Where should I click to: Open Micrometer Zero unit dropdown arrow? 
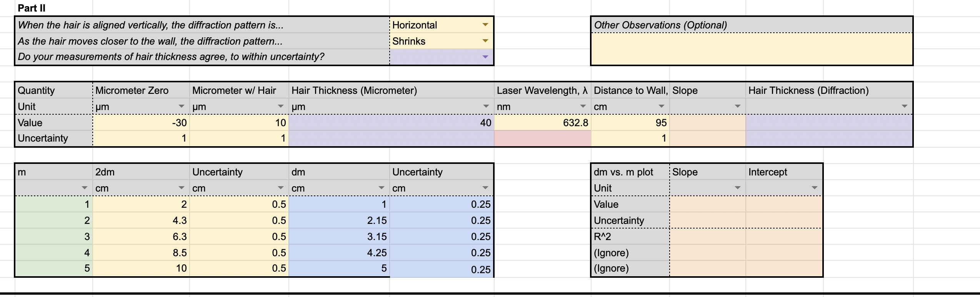pos(181,106)
